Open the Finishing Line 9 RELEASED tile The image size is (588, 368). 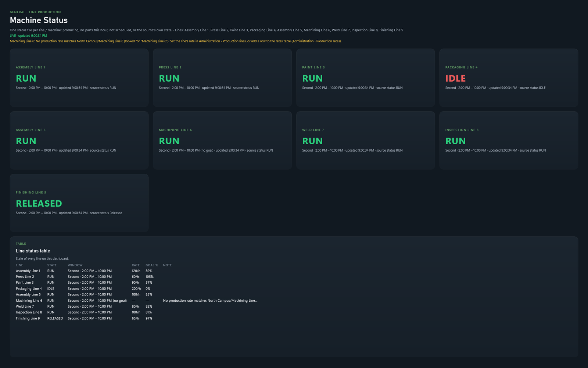point(79,203)
